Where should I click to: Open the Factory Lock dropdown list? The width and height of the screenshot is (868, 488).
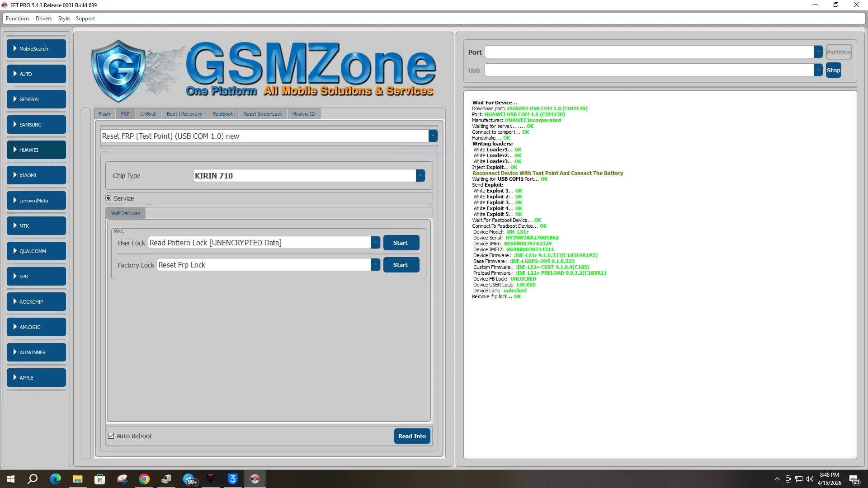coord(375,265)
